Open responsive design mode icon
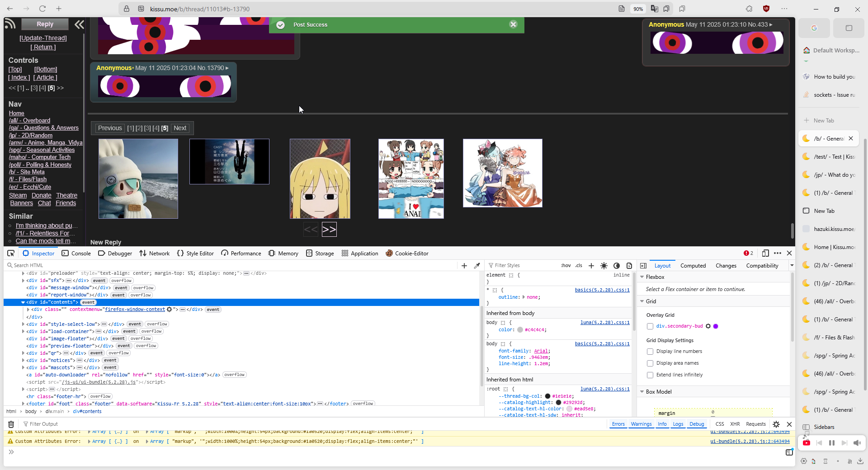 click(x=765, y=253)
